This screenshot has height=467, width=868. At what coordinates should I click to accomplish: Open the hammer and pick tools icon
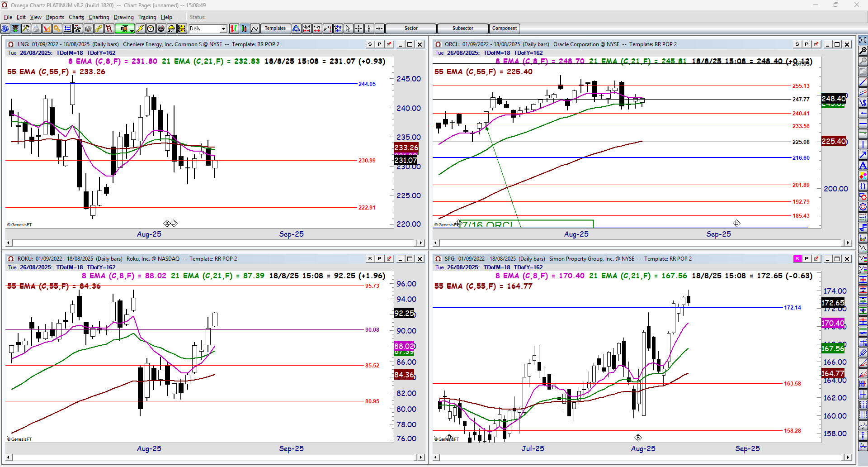pos(26,29)
